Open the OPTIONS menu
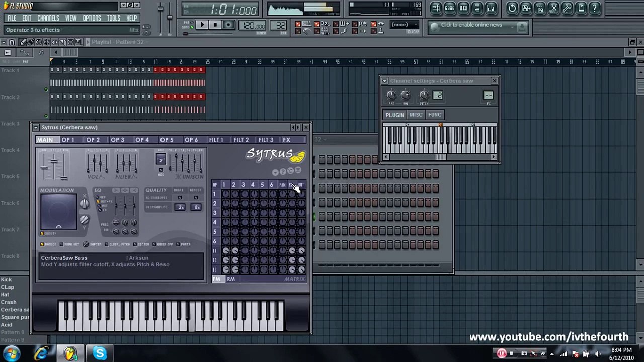This screenshot has width=644, height=362. pyautogui.click(x=92, y=18)
